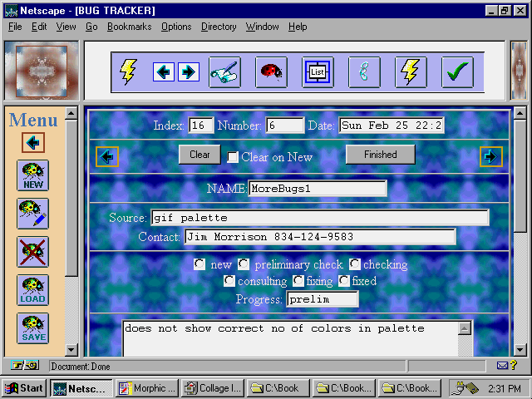The width and height of the screenshot is (532, 399).
Task: Select the fixing radio button
Action: (298, 281)
